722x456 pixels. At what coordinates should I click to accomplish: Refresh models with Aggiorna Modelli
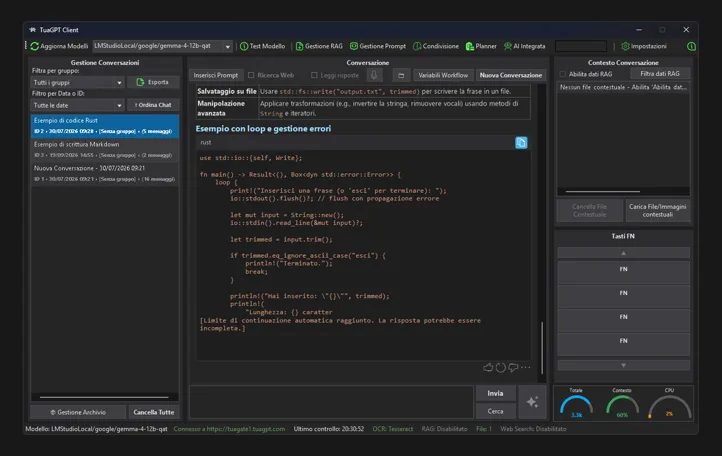pyautogui.click(x=59, y=46)
